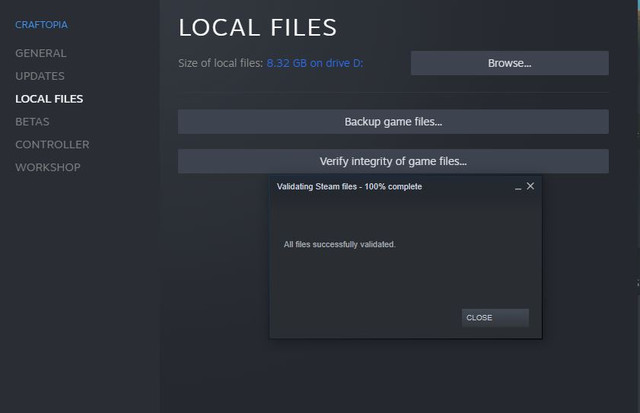Close the validation dialog with CLOSE button
The image size is (640, 413).
(x=495, y=318)
